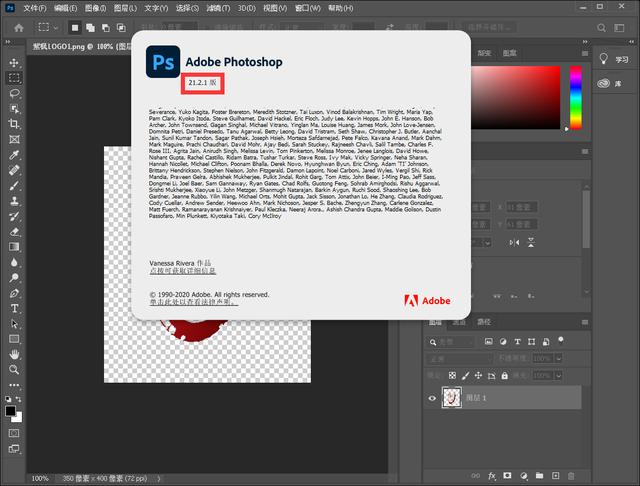Select the Healing Brush tool
This screenshot has height=486, width=640.
tap(14, 170)
